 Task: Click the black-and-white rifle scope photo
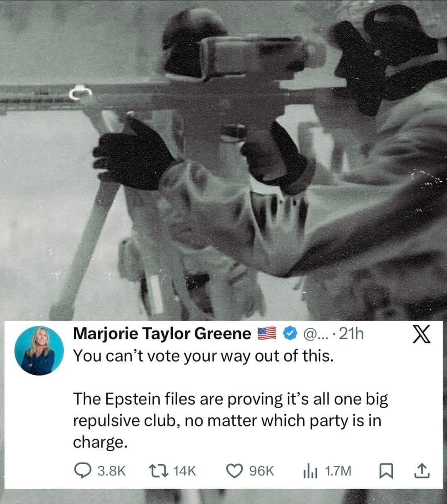click(223, 159)
